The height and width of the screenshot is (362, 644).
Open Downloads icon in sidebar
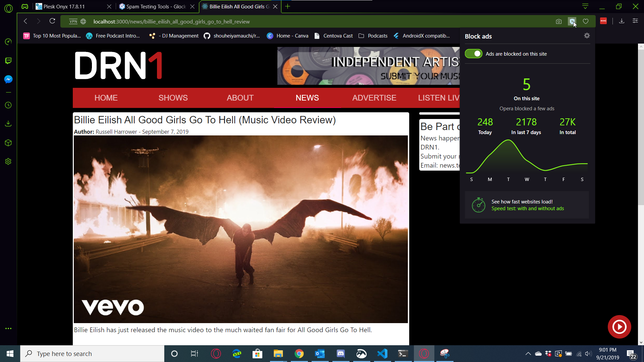pos(8,124)
